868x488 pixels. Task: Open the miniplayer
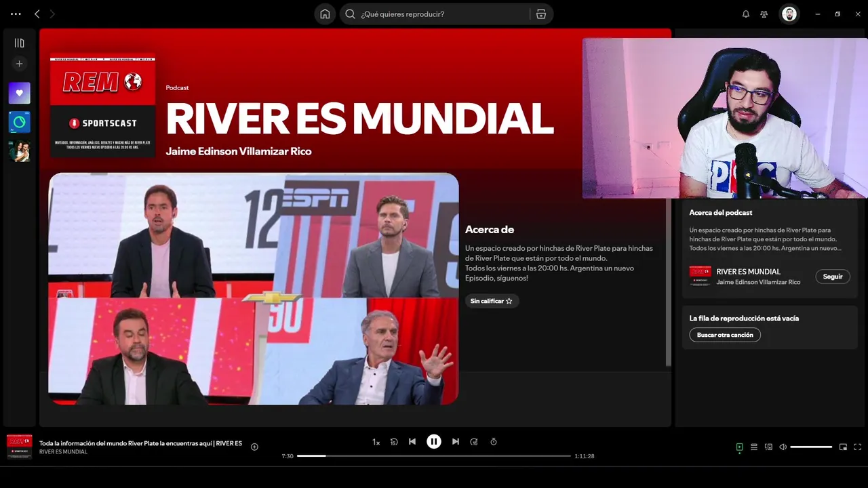[x=843, y=447]
